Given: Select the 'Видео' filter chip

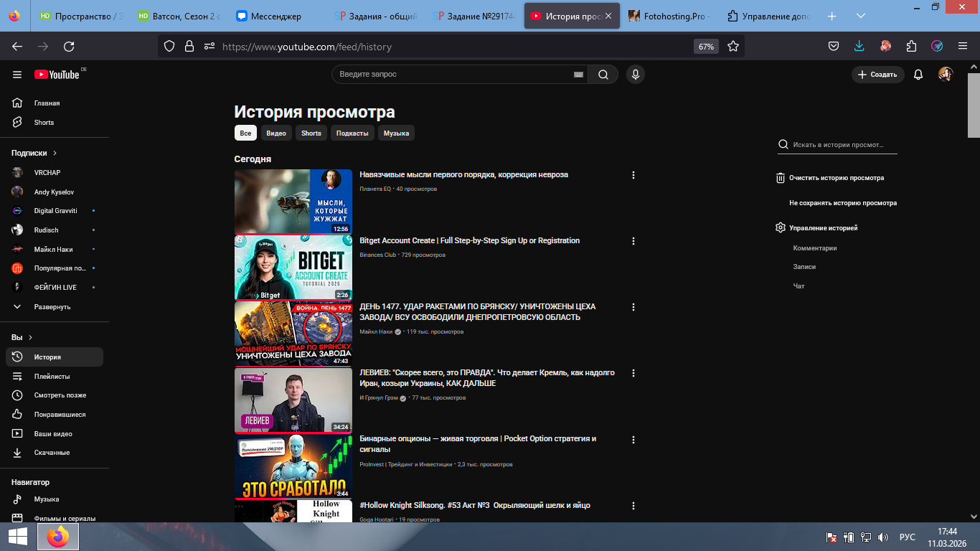Looking at the screenshot, I should [276, 133].
